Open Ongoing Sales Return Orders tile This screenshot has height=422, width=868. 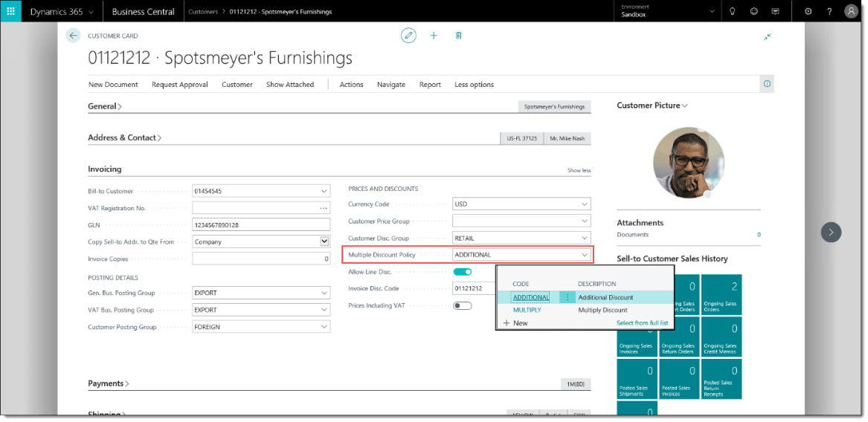pos(679,337)
